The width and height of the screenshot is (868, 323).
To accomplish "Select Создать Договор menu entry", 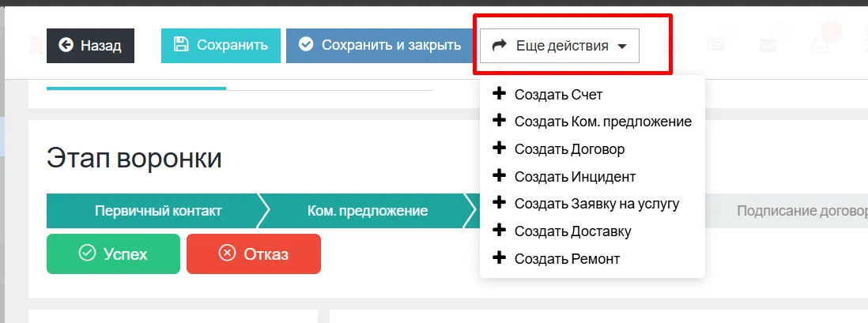I will pyautogui.click(x=569, y=149).
